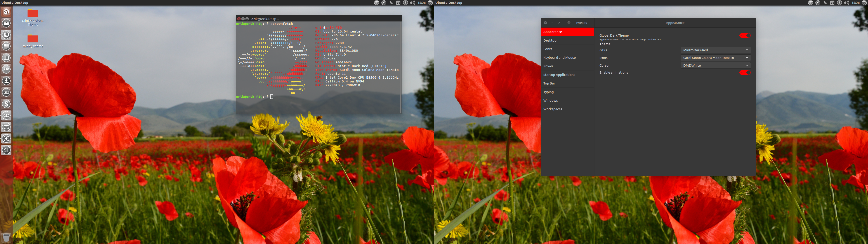Open the sound volume indicator on the left screen
Viewport: 868px width, 244px height.
click(413, 3)
